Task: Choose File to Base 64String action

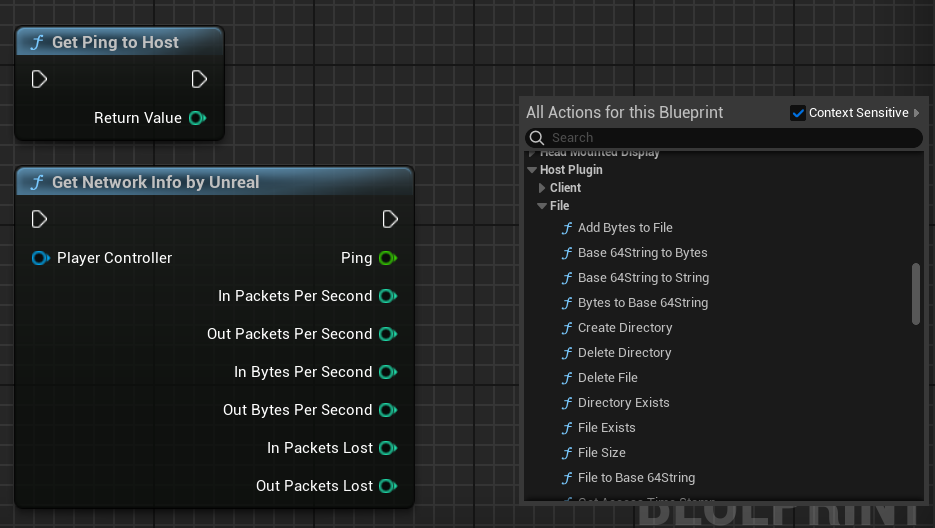Action: pyautogui.click(x=636, y=478)
